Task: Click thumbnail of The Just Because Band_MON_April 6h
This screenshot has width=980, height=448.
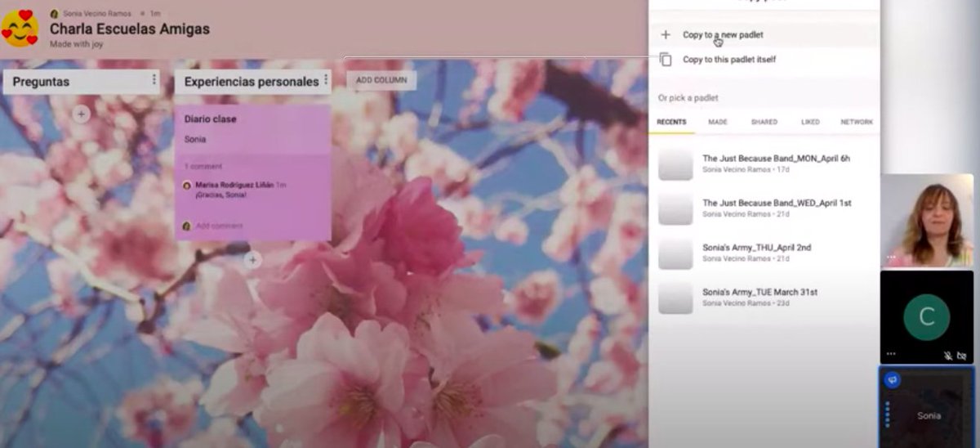Action: pyautogui.click(x=675, y=164)
